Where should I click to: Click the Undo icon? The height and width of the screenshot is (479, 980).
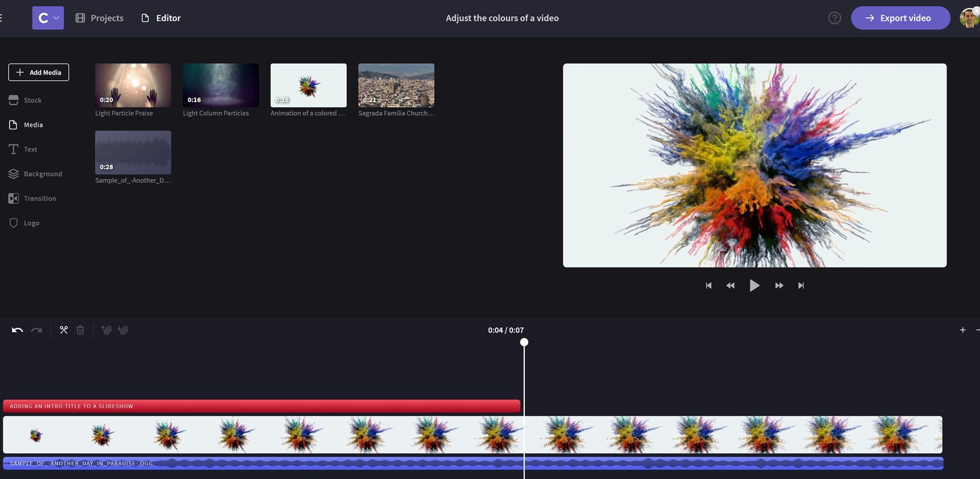pos(17,330)
